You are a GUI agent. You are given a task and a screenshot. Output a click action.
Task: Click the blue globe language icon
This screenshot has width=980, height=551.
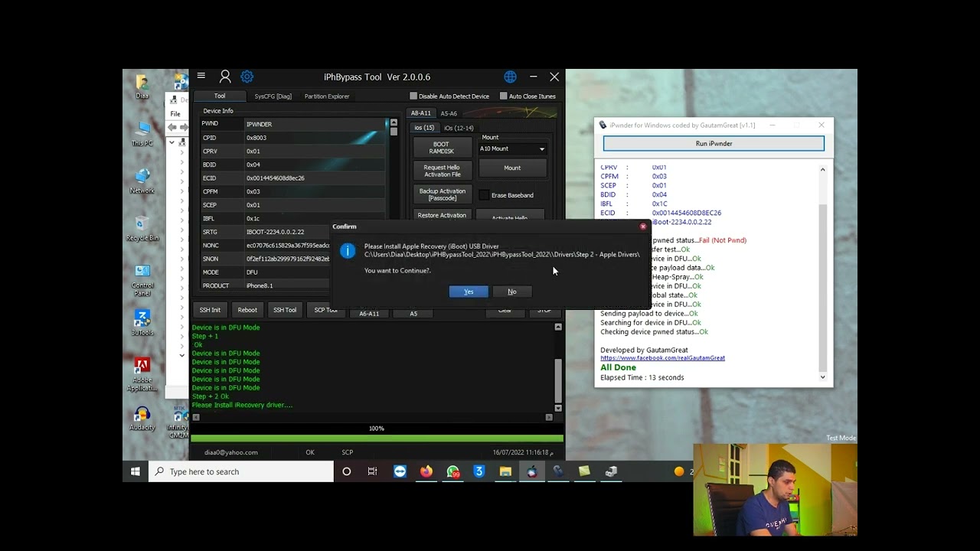(x=511, y=77)
